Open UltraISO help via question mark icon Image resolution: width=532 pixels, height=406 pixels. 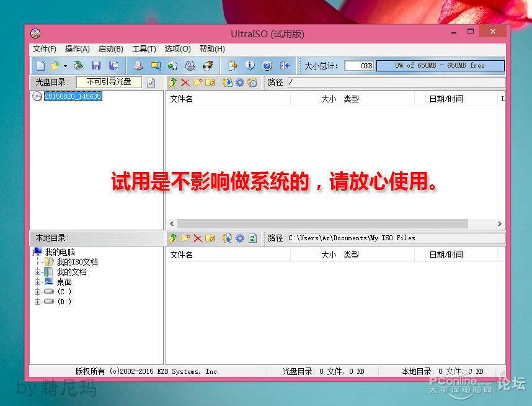click(x=267, y=65)
